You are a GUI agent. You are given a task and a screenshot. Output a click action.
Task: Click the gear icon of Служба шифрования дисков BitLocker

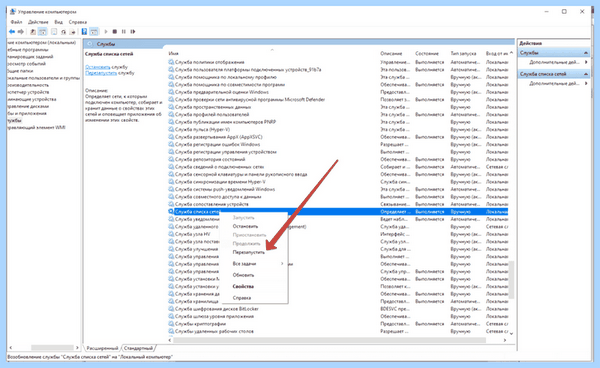pos(171,309)
